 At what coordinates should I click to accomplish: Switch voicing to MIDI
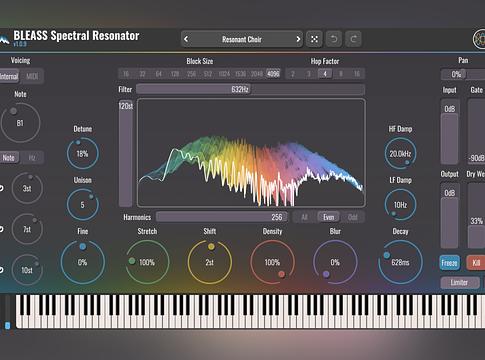32,76
